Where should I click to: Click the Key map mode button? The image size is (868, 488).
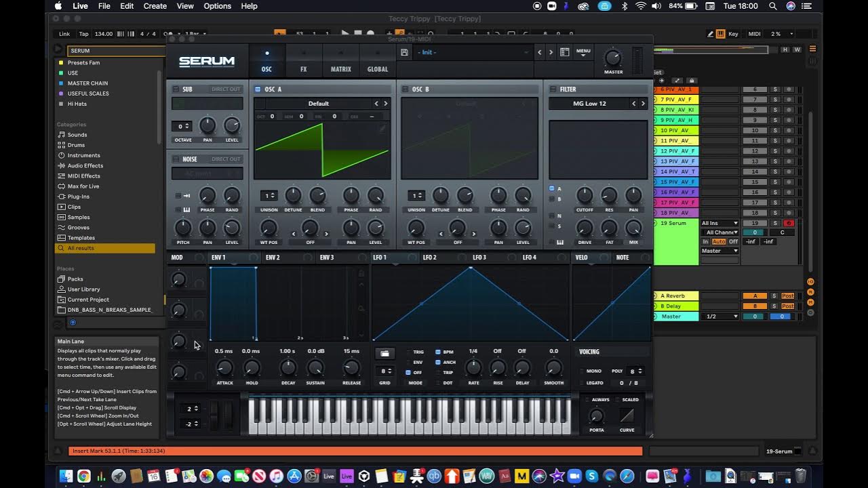(x=733, y=33)
